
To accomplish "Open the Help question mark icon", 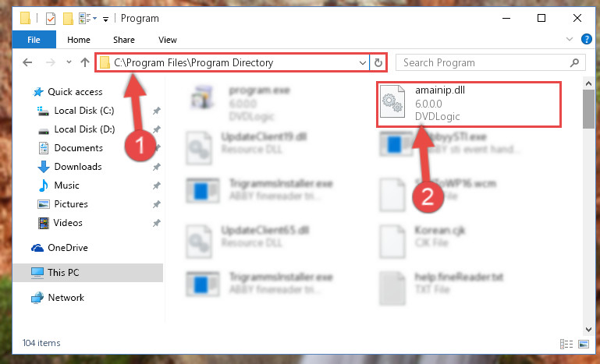I will point(586,39).
